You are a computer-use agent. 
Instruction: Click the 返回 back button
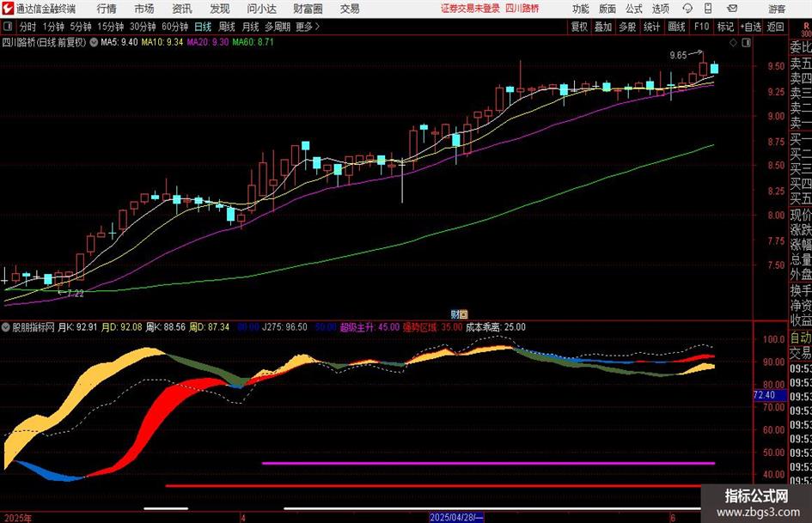click(775, 27)
